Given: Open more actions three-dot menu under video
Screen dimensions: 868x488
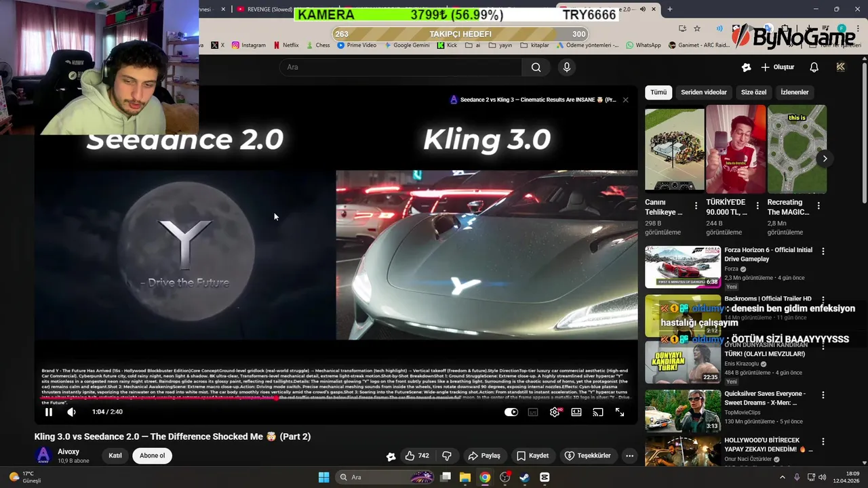Looking at the screenshot, I should click(x=629, y=455).
